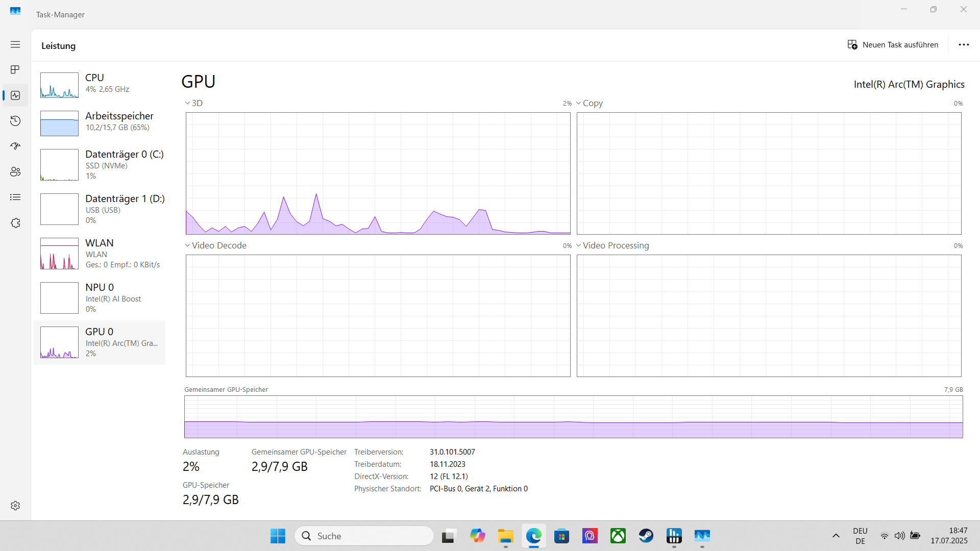Open Steam from the taskbar
Viewport: 980px width, 551px height.
pyautogui.click(x=646, y=536)
